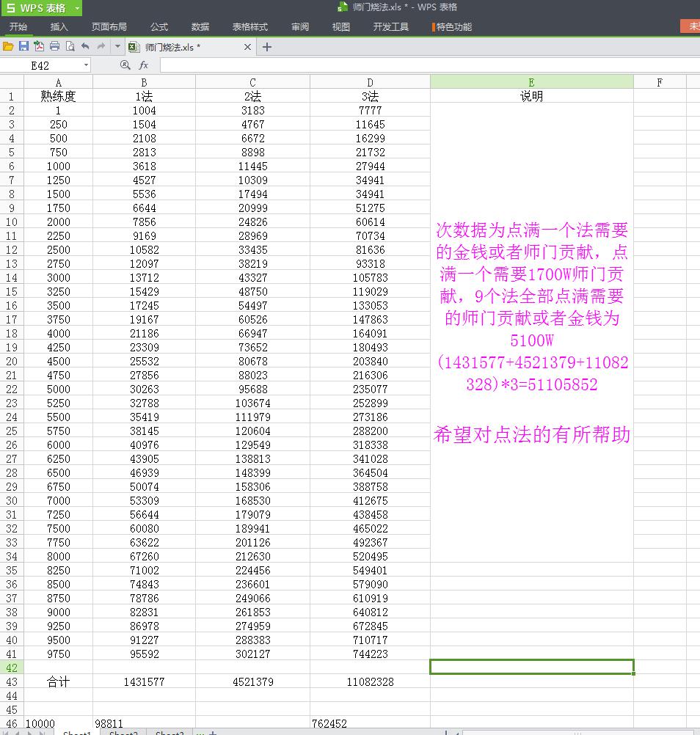Open the 特色功能 tab

(x=453, y=26)
